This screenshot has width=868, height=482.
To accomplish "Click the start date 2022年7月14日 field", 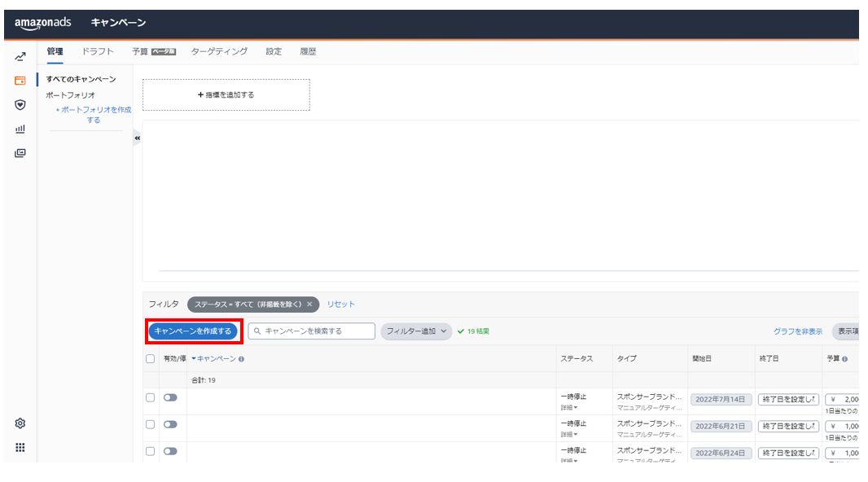I will [721, 399].
